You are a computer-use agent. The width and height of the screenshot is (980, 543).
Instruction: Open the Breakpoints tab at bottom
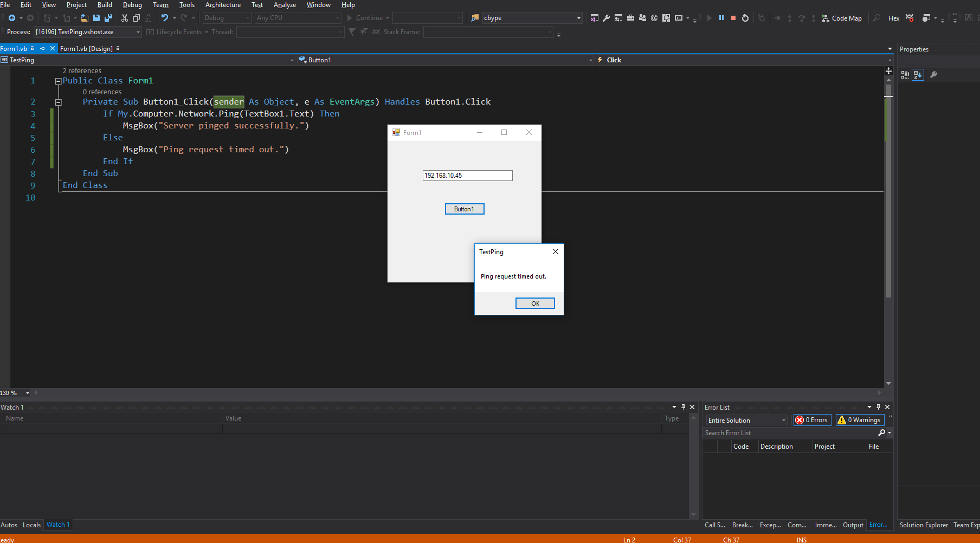click(743, 525)
